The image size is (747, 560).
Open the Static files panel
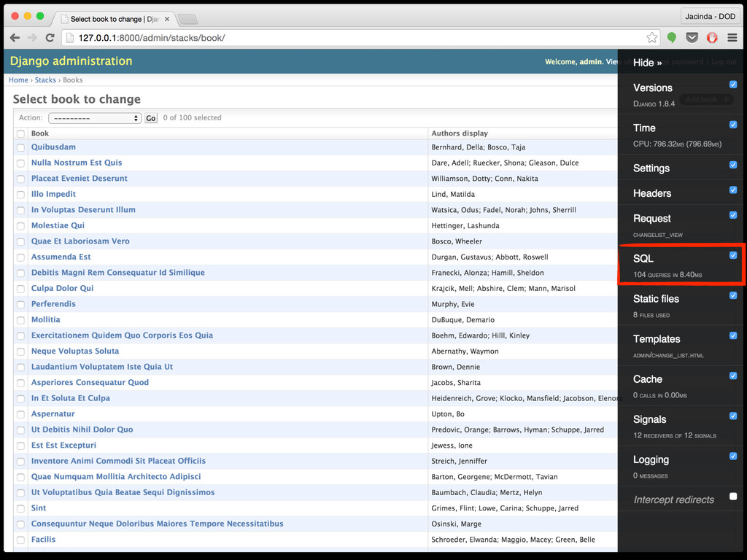click(x=656, y=298)
